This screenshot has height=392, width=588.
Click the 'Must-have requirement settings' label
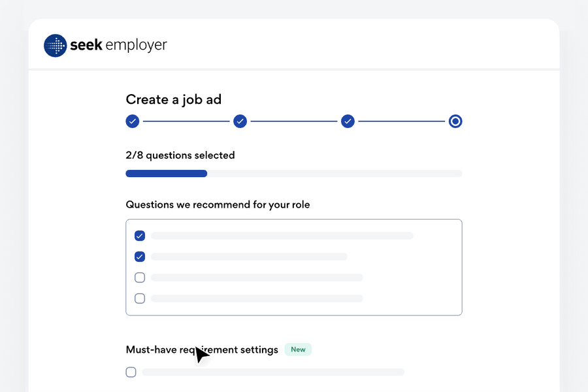tap(202, 350)
